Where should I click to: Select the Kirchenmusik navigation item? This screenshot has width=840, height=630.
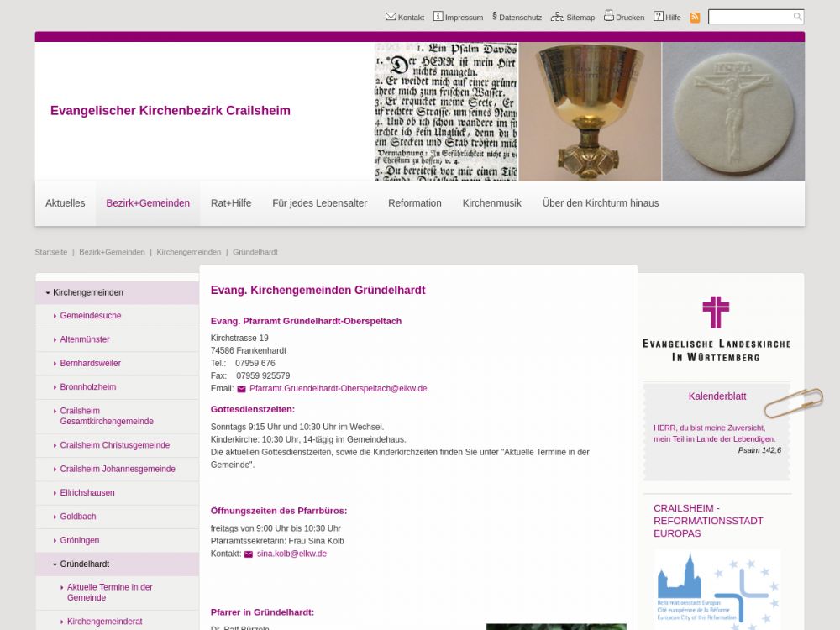491,203
